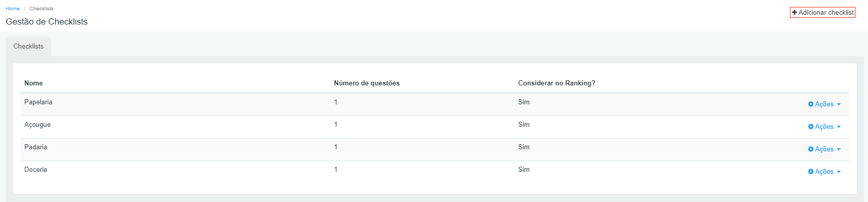Click the Considerar no Ranking? column header

click(x=556, y=83)
